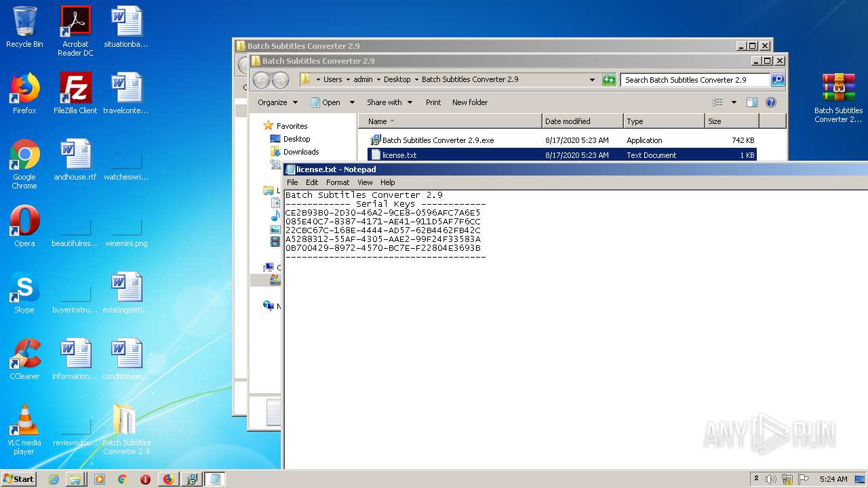The width and height of the screenshot is (868, 488).
Task: Click the Notepad taskbar button
Action: click(215, 479)
